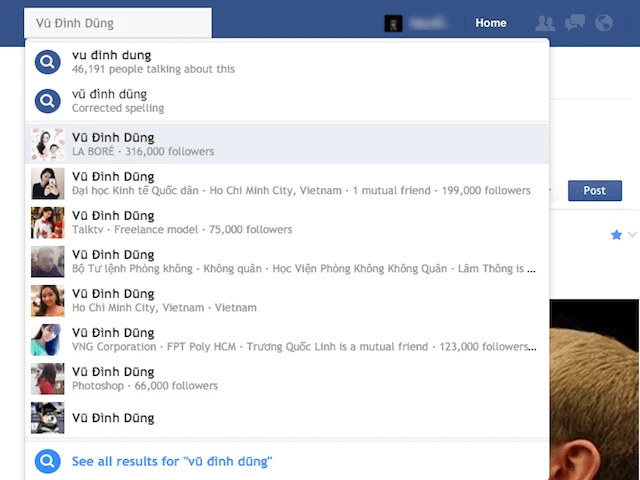The height and width of the screenshot is (480, 640).
Task: Open the Friend Requests icon
Action: [545, 23]
